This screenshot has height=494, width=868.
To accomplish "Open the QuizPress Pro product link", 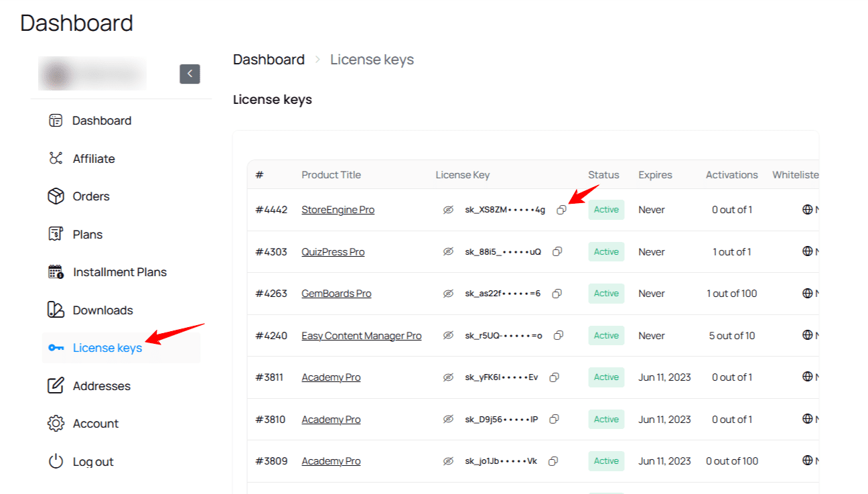I will click(334, 252).
